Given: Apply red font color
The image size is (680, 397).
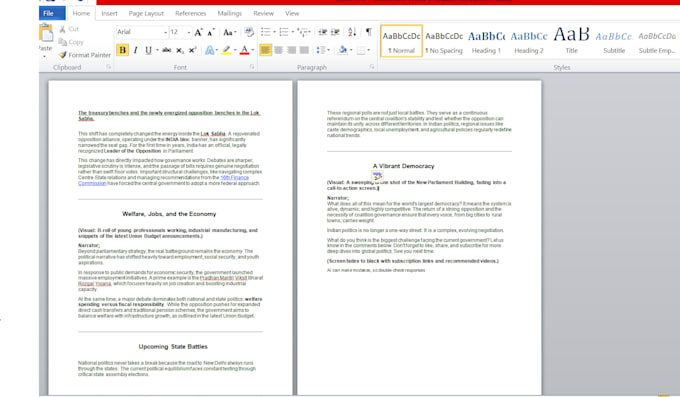Looking at the screenshot, I should [244, 50].
